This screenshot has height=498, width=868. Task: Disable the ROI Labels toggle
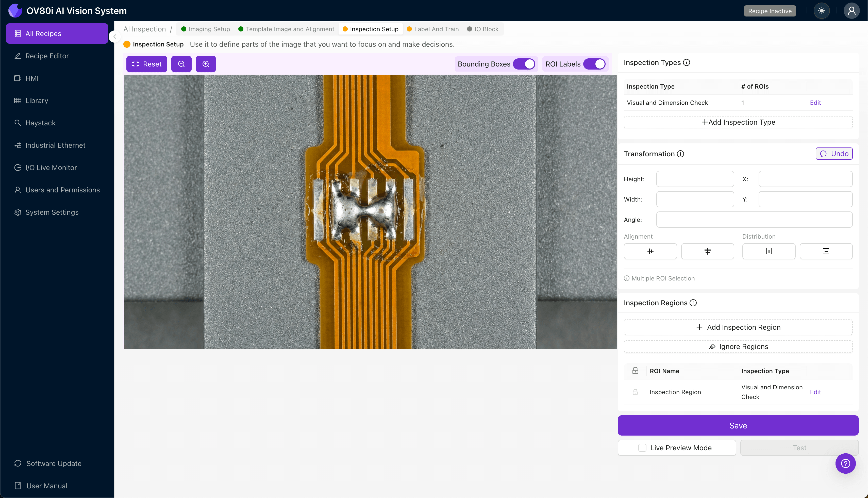(594, 64)
